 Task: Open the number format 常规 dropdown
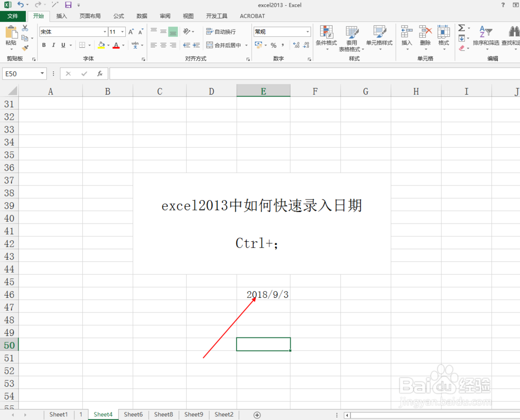coord(308,32)
